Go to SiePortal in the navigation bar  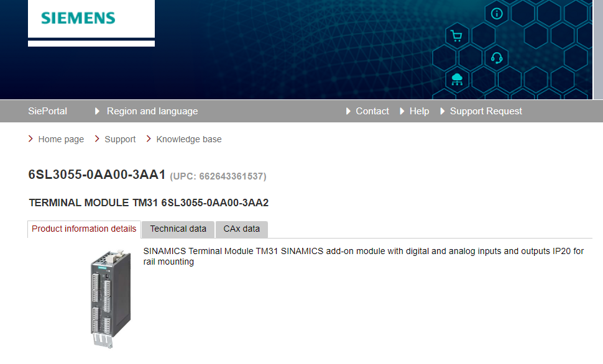[47, 111]
